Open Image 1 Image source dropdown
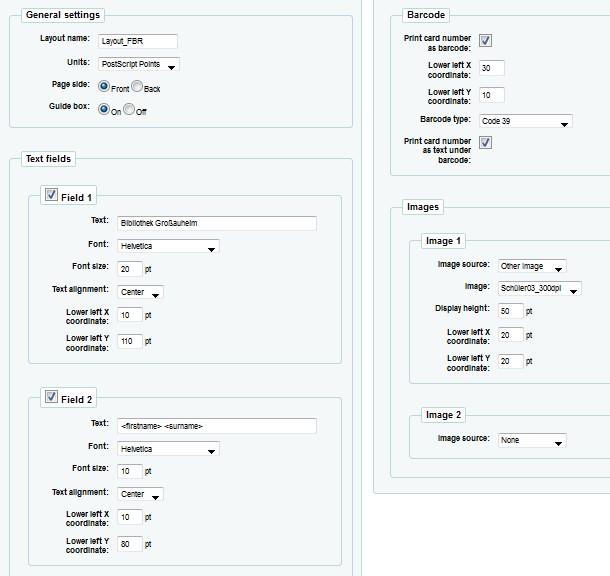 [x=531, y=266]
